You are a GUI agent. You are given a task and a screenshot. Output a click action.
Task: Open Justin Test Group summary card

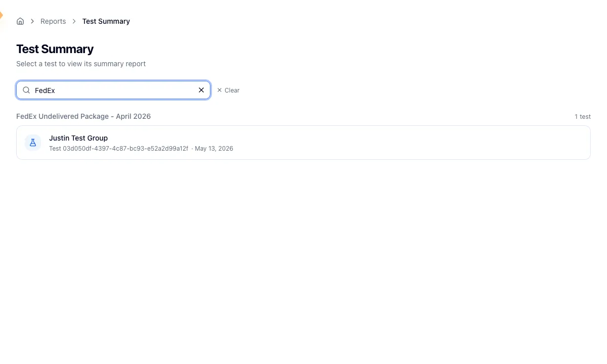tap(303, 143)
